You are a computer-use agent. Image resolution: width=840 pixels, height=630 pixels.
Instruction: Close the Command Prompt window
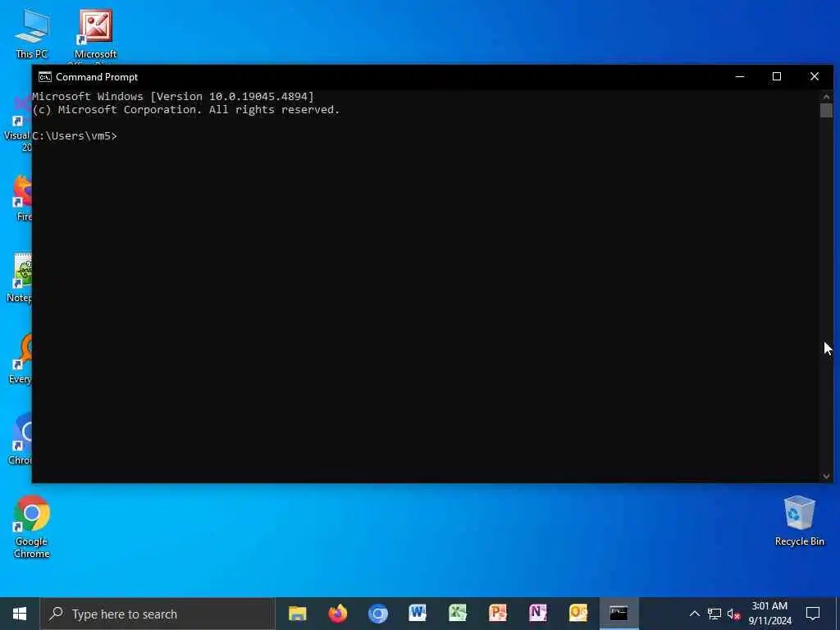(x=815, y=76)
